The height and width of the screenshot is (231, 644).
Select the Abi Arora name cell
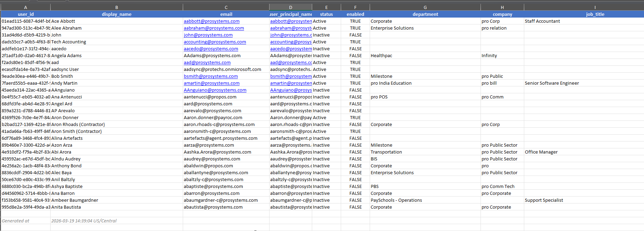coord(117,152)
